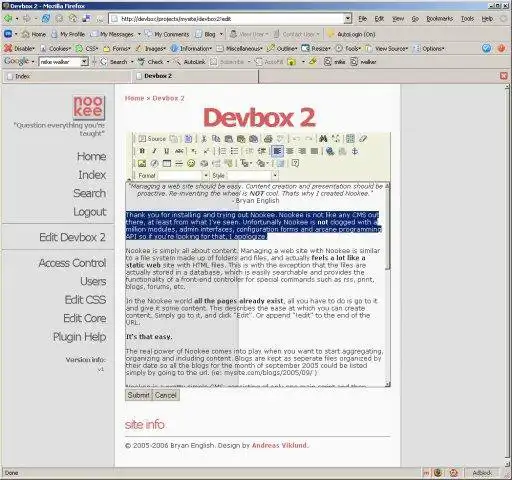Insert an image in the editor
The image size is (512, 480).
click(x=142, y=163)
